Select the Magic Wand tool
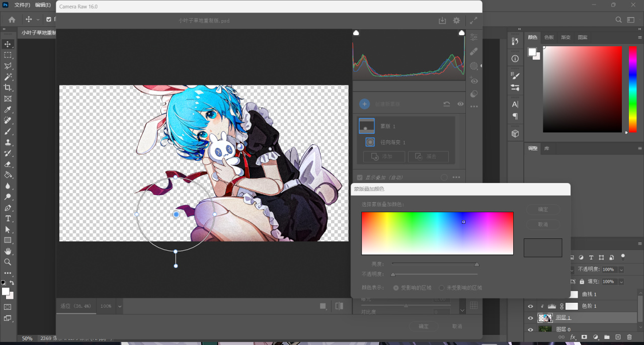The width and height of the screenshot is (644, 345). point(8,77)
